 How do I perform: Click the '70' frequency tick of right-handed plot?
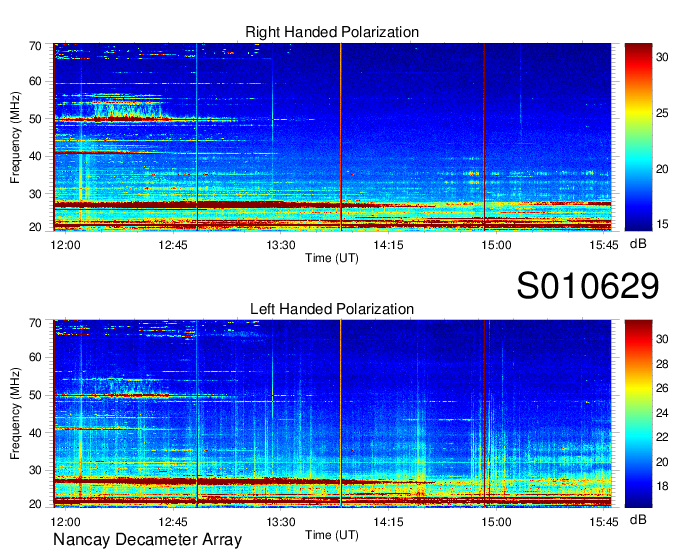coord(36,46)
